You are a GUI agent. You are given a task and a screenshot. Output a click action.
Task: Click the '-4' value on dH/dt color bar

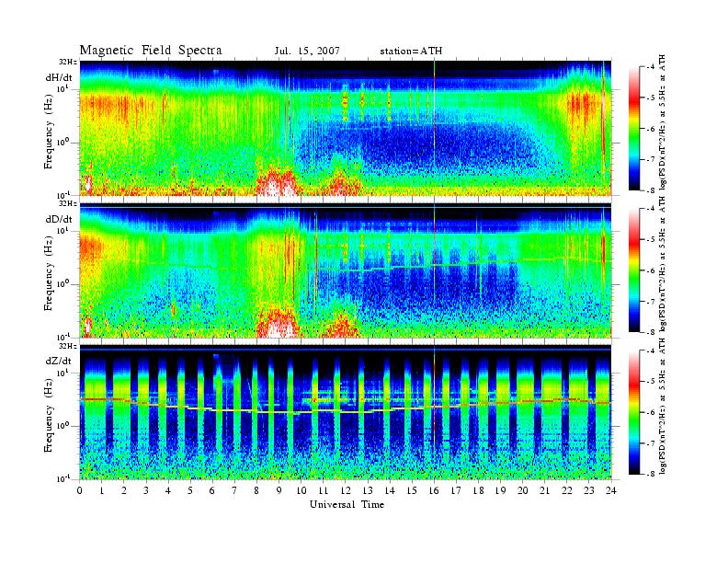[651, 67]
